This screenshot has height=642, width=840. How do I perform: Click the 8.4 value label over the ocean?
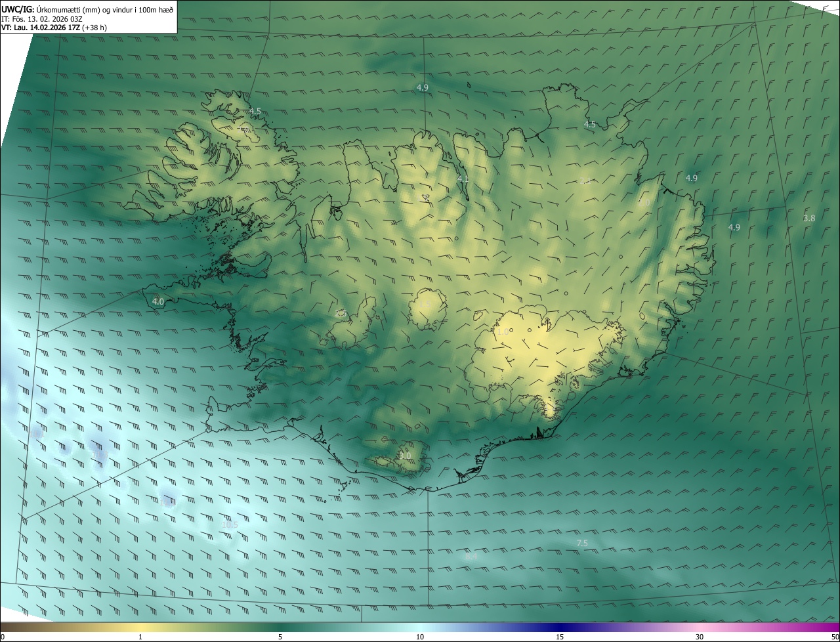[x=471, y=557]
